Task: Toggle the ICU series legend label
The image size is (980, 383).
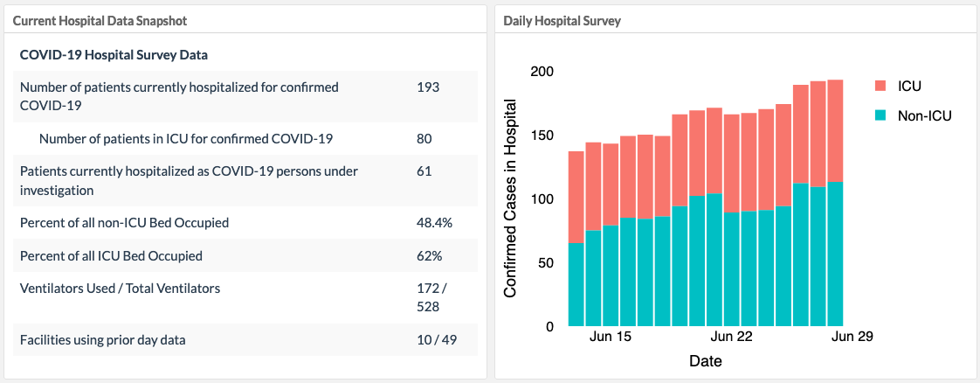Action: (x=909, y=86)
